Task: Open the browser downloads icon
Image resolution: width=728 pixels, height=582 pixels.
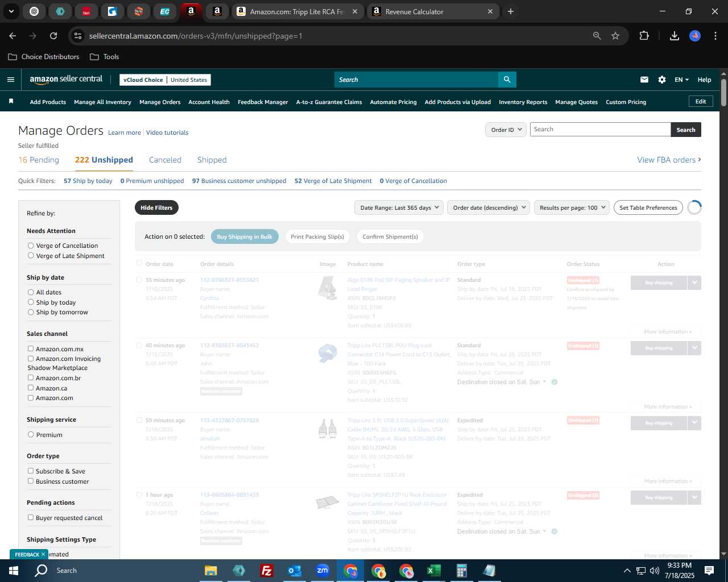Action: [675, 36]
